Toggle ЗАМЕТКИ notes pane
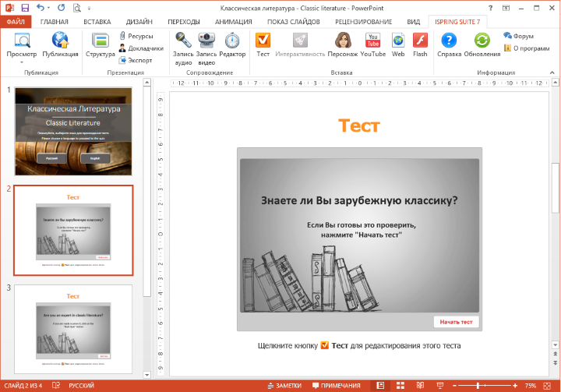The image size is (561, 392). pos(284,386)
